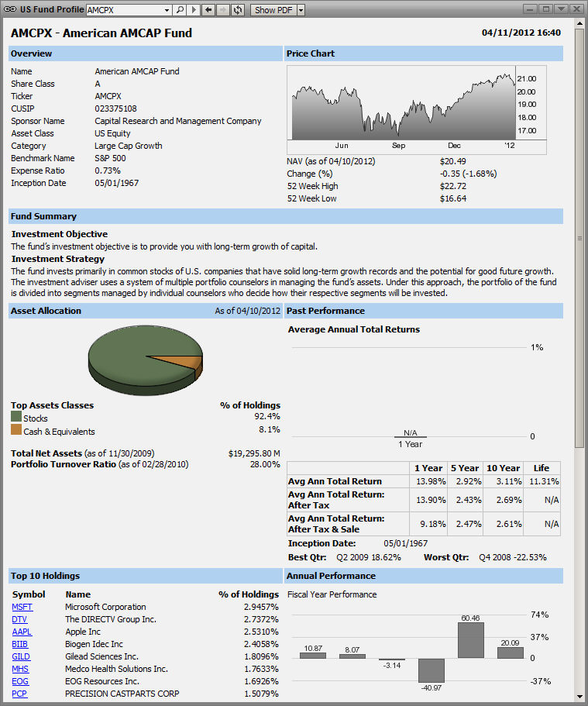Click the Show PDF button

coord(273,10)
